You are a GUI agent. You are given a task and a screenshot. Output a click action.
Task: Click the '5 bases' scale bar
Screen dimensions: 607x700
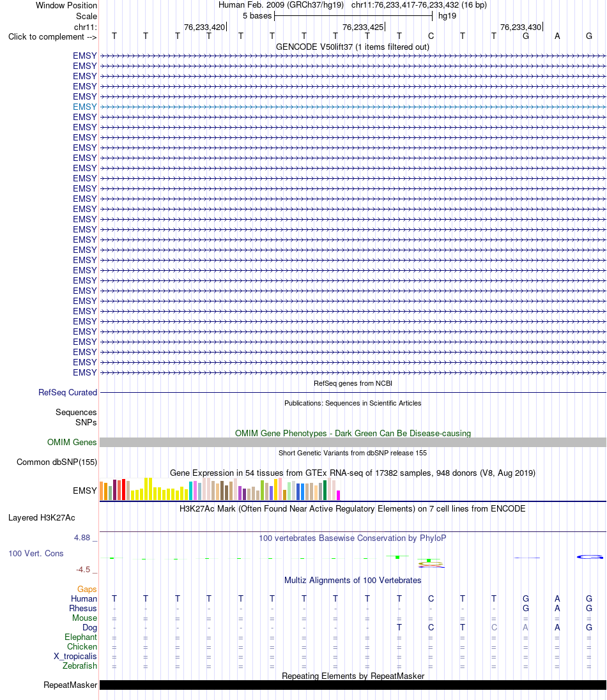pos(353,16)
